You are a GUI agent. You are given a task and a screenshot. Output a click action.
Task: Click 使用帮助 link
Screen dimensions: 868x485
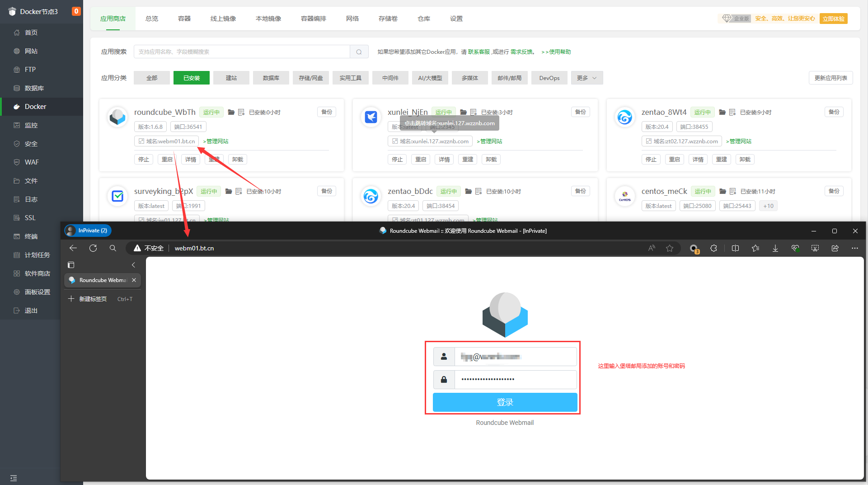(556, 52)
